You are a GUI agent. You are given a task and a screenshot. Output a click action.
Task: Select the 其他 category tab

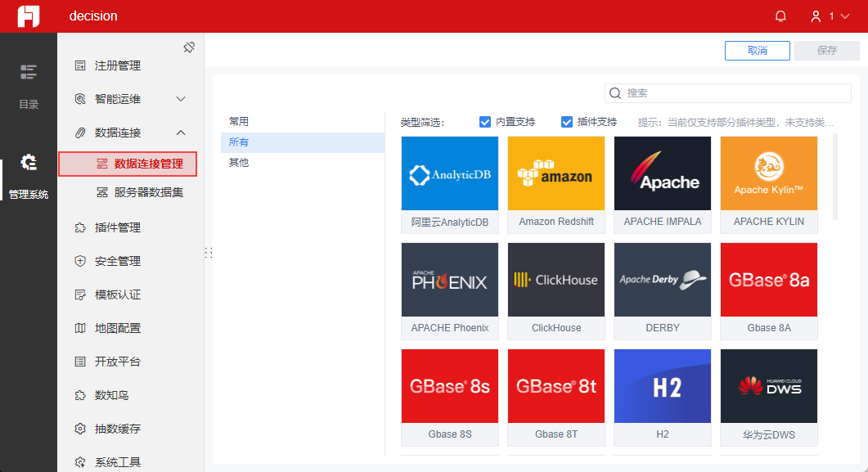point(302,163)
